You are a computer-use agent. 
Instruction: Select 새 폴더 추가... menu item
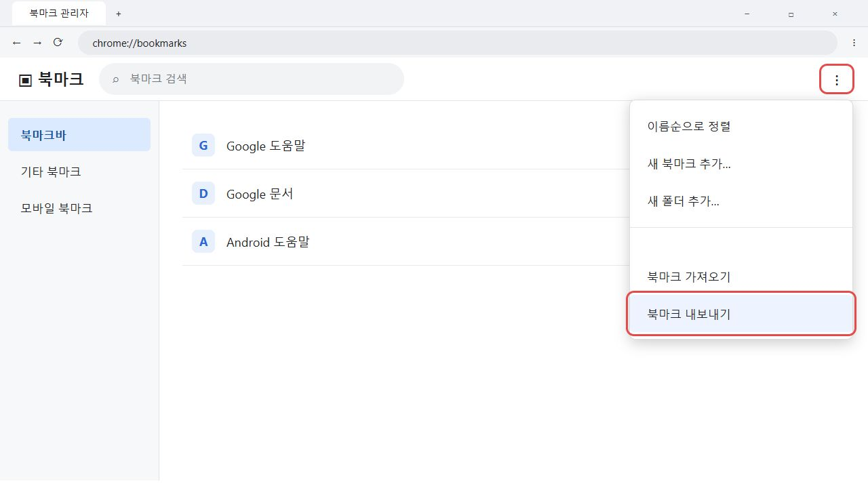[741, 201]
